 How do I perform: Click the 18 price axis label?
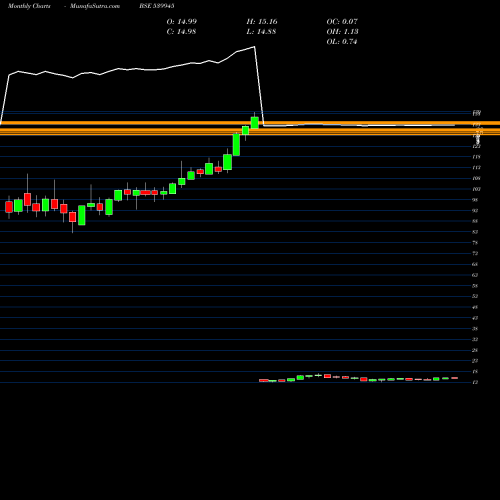pos(476,372)
